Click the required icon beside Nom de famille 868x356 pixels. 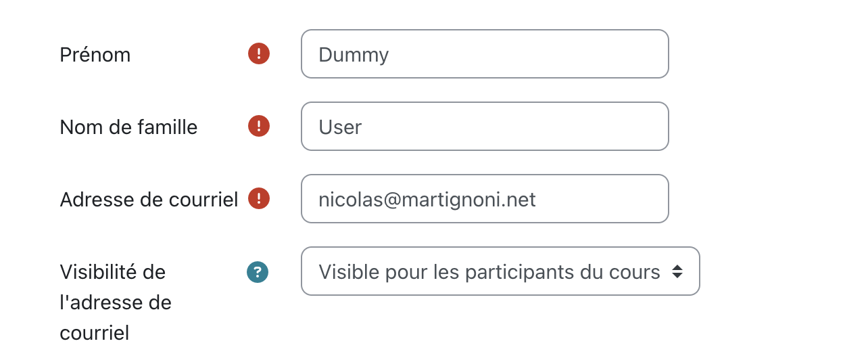[259, 126]
